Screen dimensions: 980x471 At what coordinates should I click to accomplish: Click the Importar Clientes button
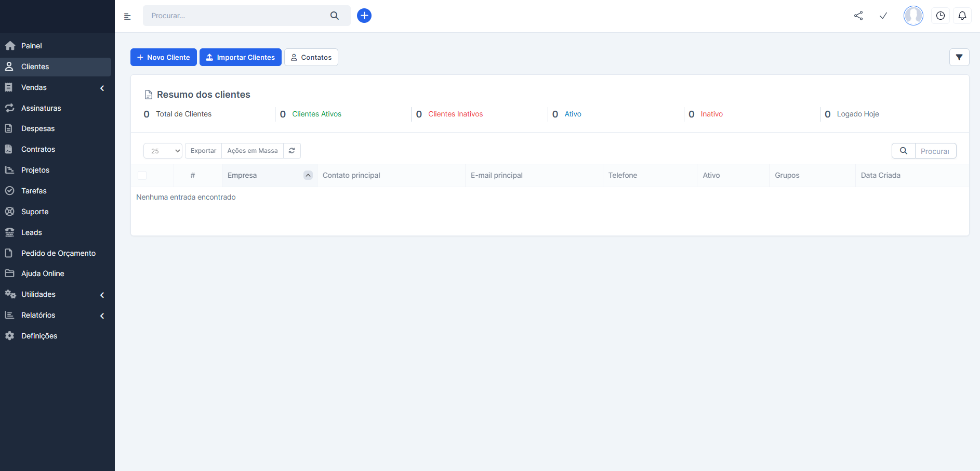click(240, 57)
